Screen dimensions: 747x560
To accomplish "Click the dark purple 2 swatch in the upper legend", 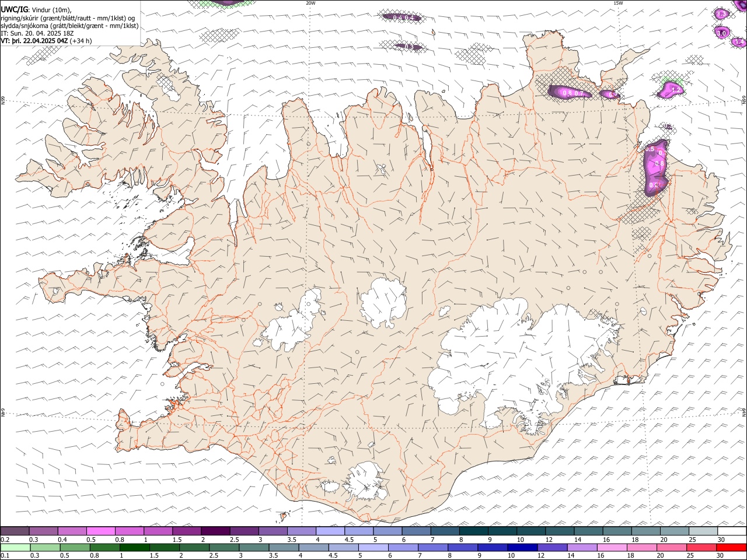I will [x=215, y=531].
